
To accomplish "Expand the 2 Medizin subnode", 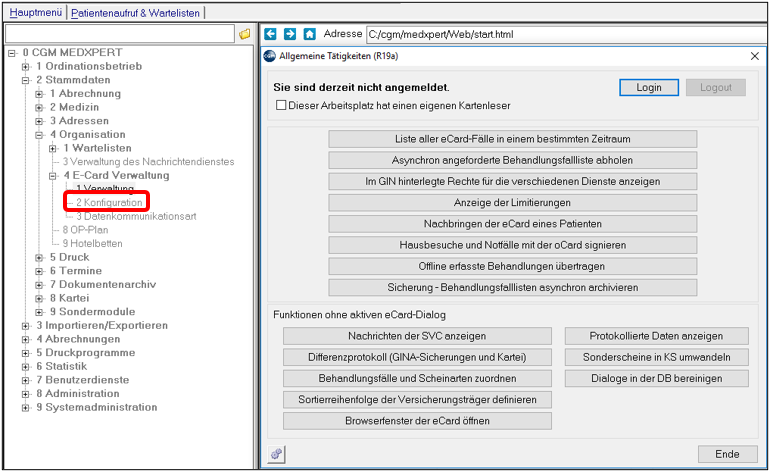I will coord(39,107).
